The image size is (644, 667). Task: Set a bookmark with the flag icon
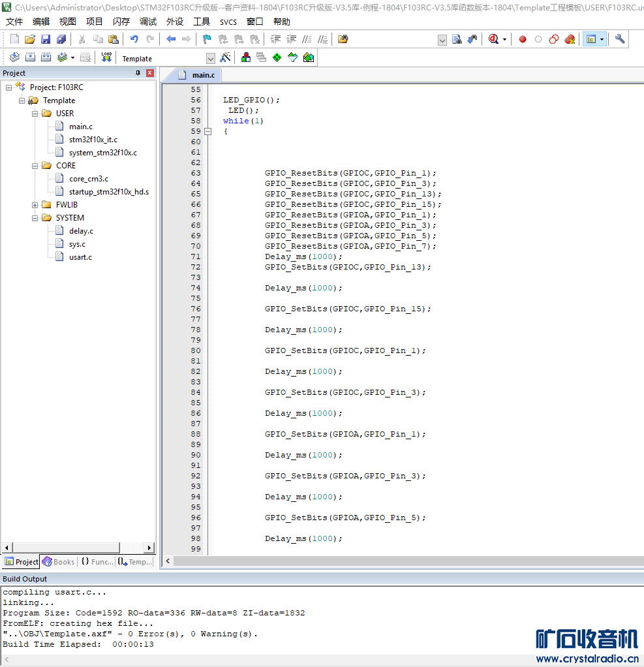coord(207,39)
